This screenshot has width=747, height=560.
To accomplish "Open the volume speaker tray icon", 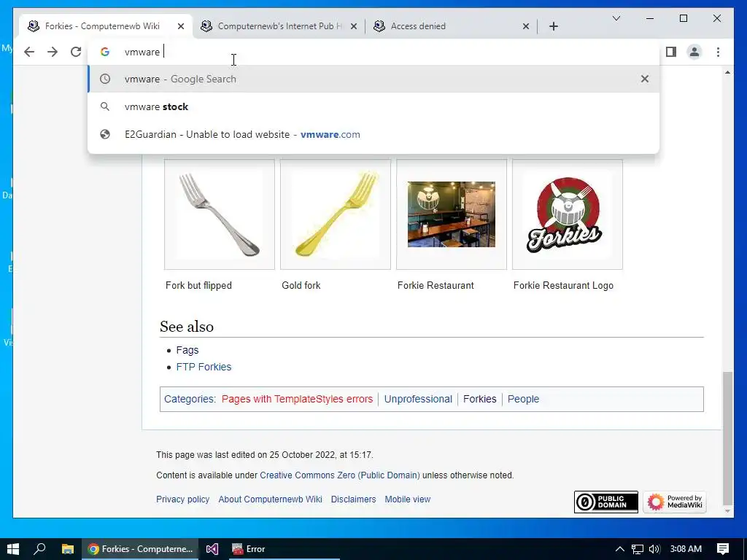I will pos(654,548).
